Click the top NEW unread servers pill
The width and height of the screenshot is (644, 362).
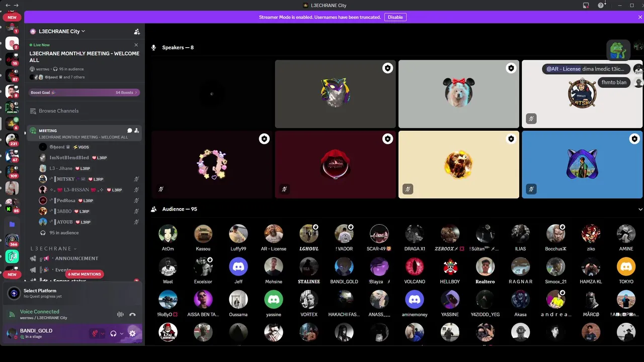click(12, 17)
